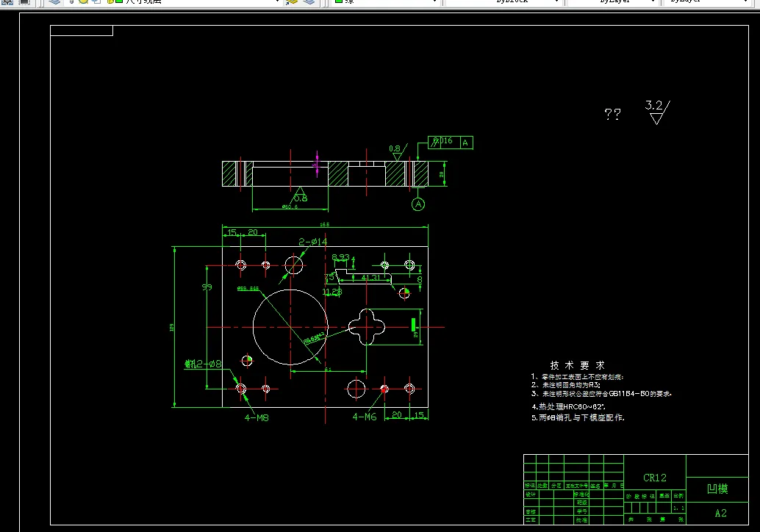760x532 pixels.
Task: Select the 'A2' sheet size text
Action: [x=721, y=513]
